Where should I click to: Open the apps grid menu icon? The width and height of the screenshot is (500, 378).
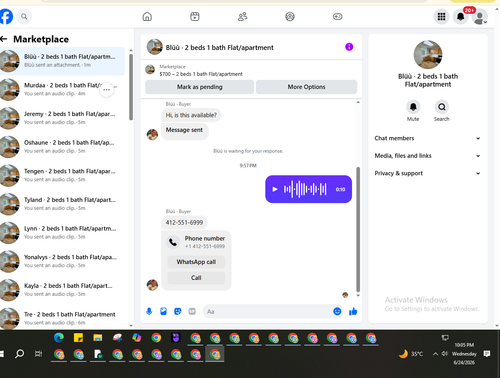coord(441,16)
